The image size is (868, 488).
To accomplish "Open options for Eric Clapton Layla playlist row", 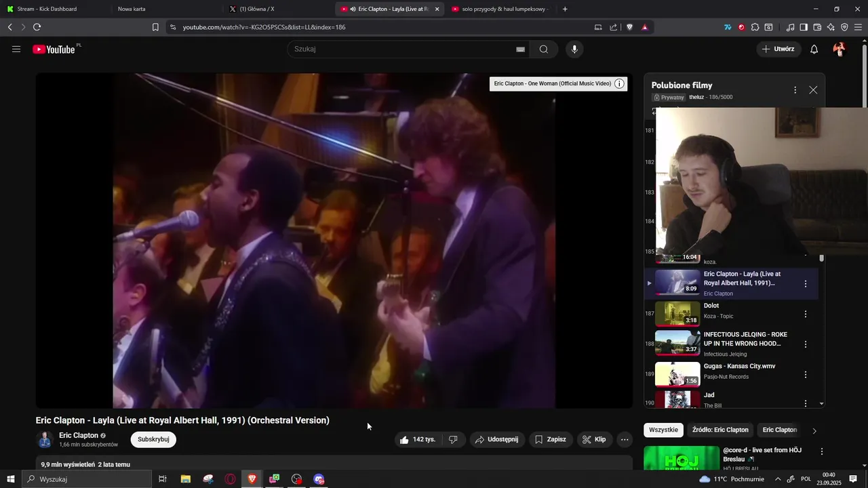I will click(x=806, y=283).
